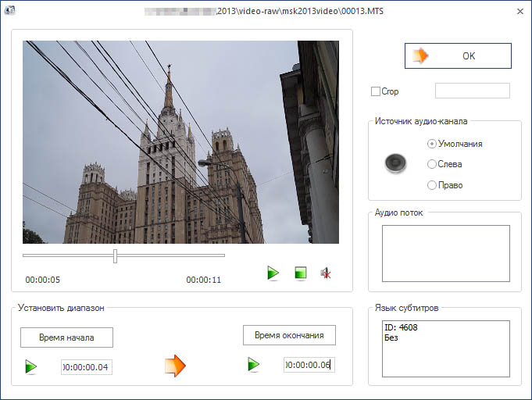The image size is (532, 400).
Task: Click the video seek slider handle
Action: click(x=115, y=255)
